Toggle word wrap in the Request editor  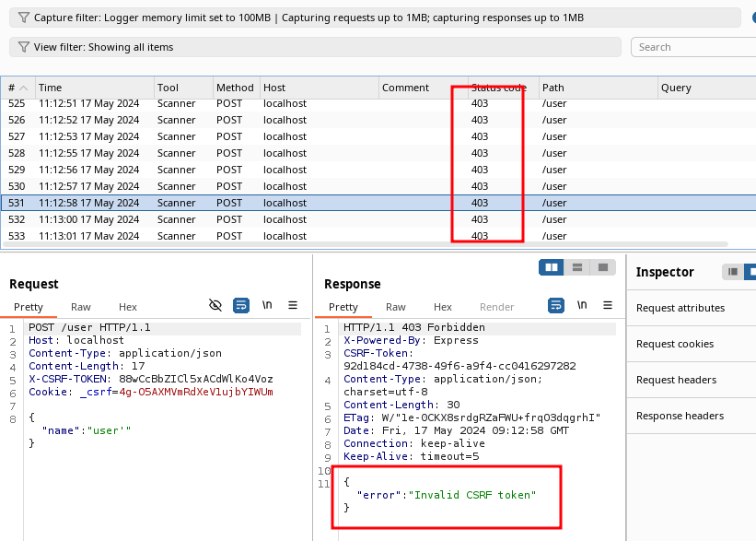click(x=240, y=305)
